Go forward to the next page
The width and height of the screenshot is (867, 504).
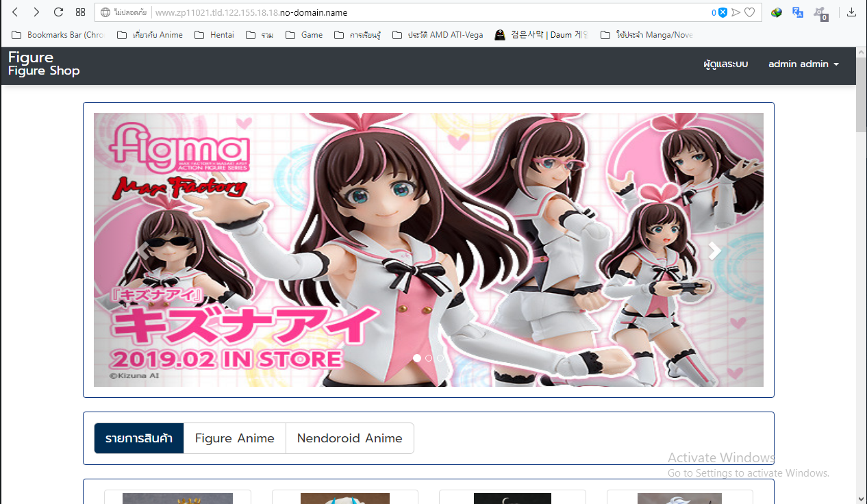36,12
